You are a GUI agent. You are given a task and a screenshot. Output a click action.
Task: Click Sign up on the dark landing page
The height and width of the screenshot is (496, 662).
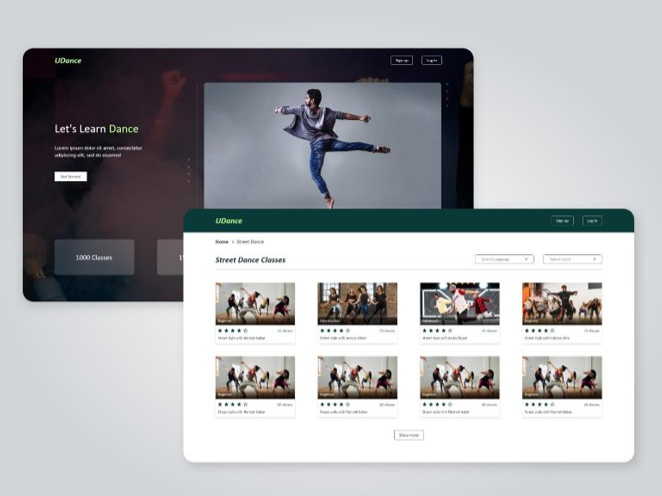click(401, 60)
